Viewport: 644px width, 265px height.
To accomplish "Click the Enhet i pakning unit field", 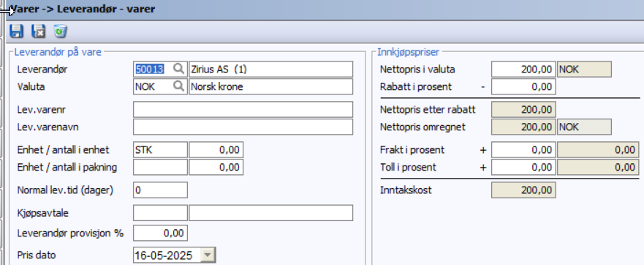I will [160, 168].
